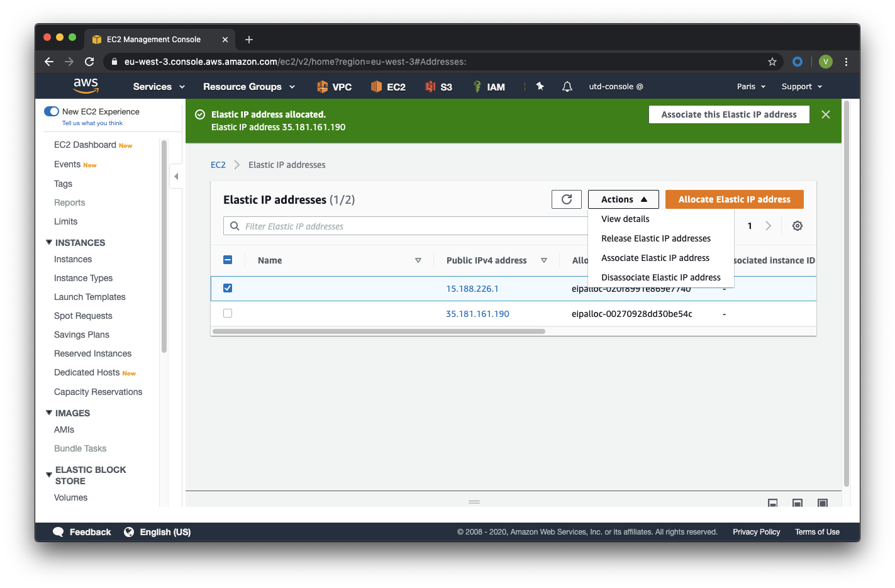The image size is (895, 588).
Task: Follow the EC2 breadcrumb link
Action: click(218, 165)
